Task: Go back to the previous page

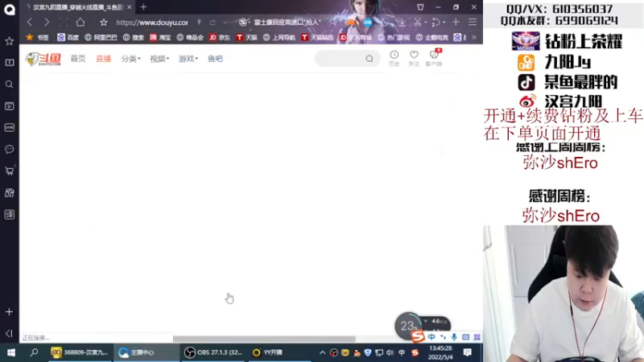Action: [30, 23]
